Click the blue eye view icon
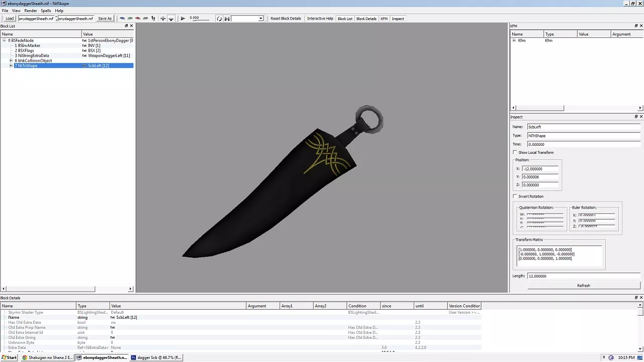This screenshot has height=362, width=644. point(122,19)
